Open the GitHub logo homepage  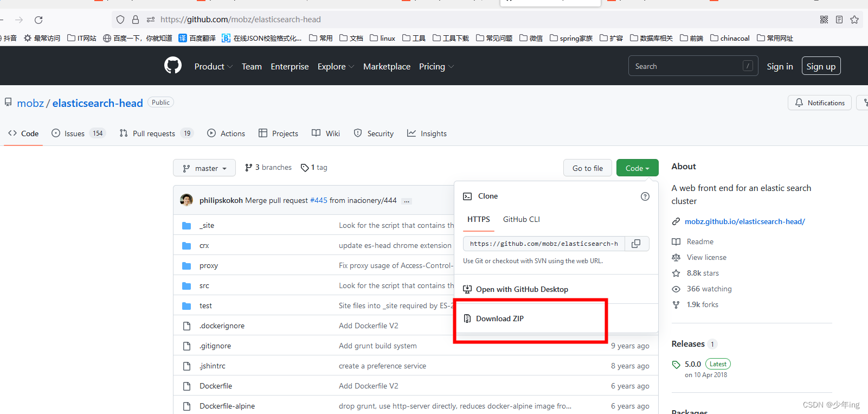[173, 66]
